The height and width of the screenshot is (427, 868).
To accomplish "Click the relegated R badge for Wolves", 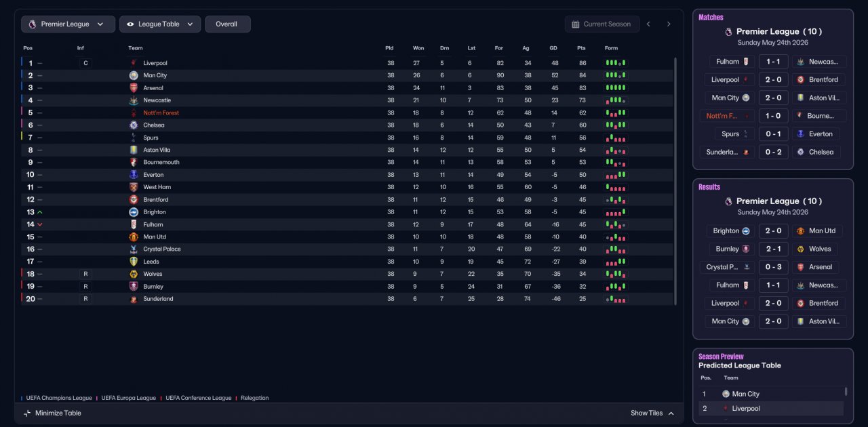I will pyautogui.click(x=85, y=274).
